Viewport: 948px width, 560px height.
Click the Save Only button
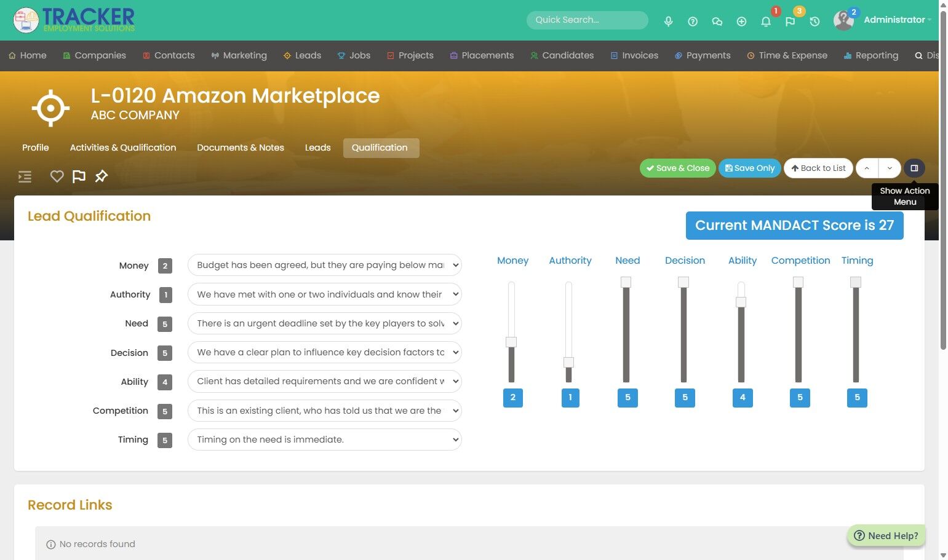click(x=750, y=168)
